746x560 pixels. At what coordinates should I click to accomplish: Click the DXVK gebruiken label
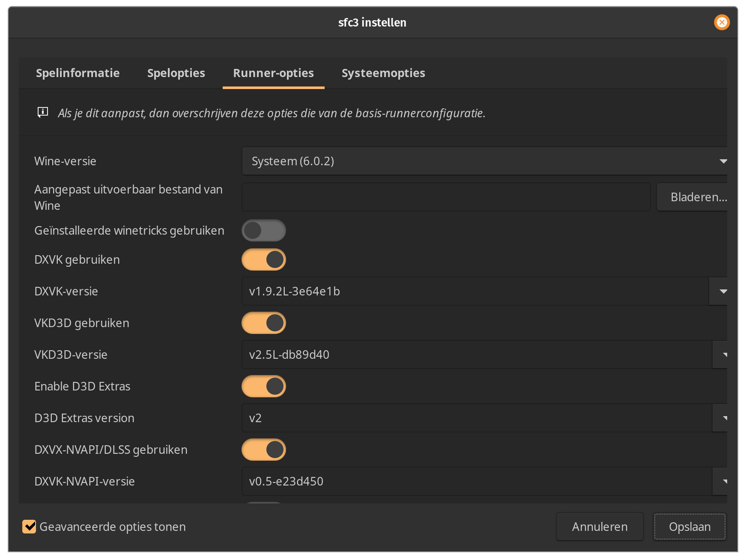[x=77, y=259]
